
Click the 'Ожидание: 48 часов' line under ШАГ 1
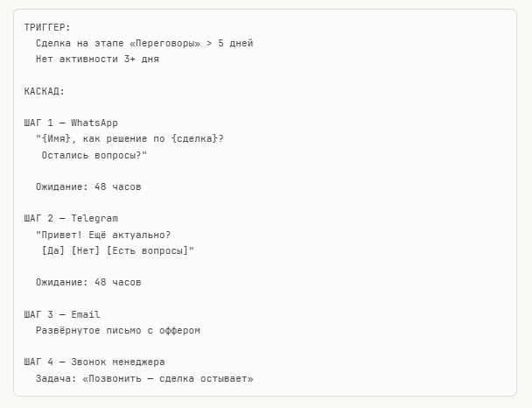(x=88, y=186)
